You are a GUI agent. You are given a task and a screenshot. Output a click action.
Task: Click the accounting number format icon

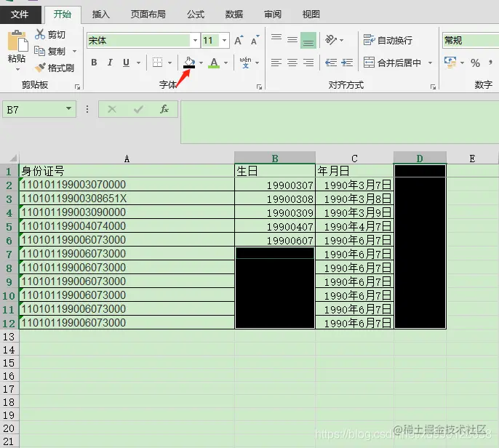point(450,63)
